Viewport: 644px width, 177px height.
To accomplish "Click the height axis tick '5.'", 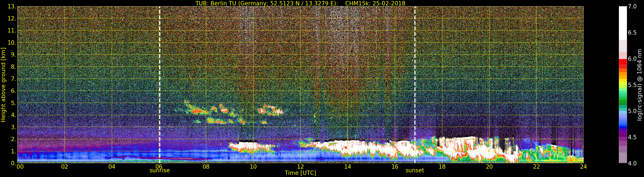I will (14, 103).
